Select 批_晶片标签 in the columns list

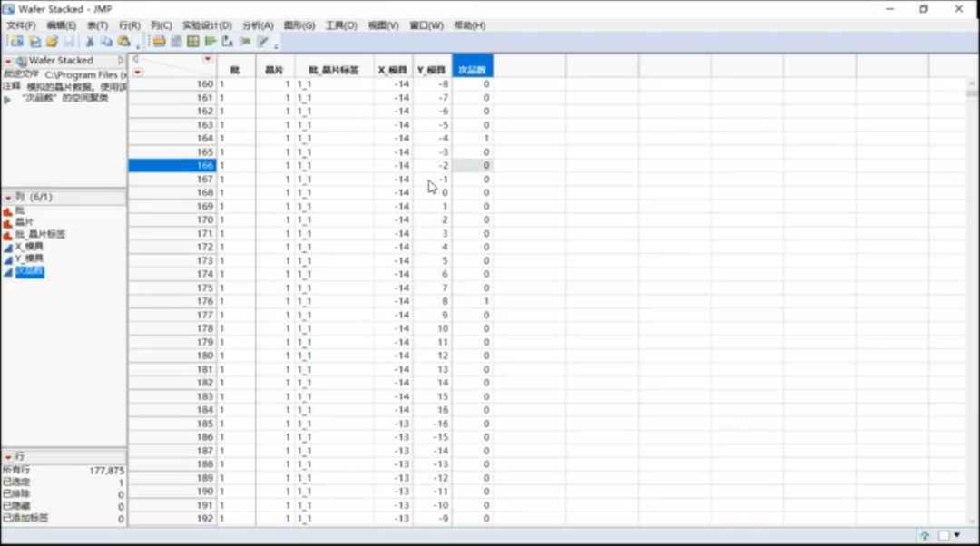coord(40,234)
